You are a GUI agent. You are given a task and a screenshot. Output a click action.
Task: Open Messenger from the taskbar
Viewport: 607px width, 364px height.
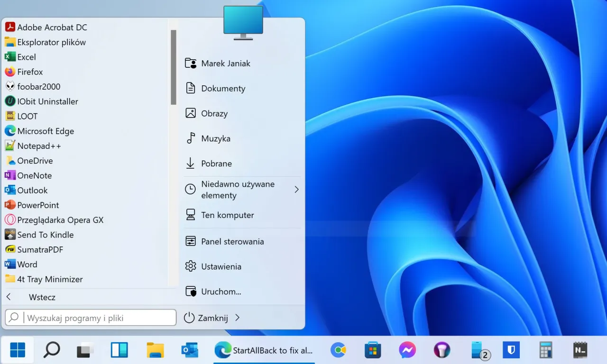(407, 350)
